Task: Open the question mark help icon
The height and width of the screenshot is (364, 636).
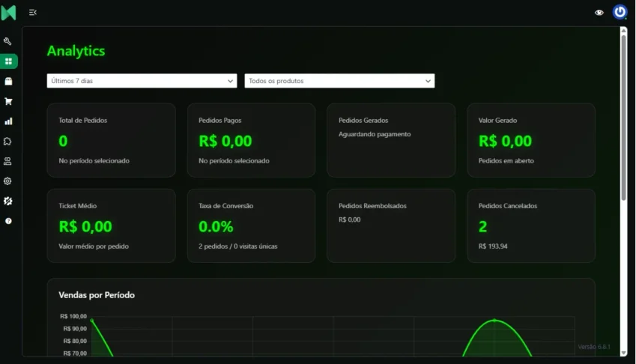Action: 8,221
